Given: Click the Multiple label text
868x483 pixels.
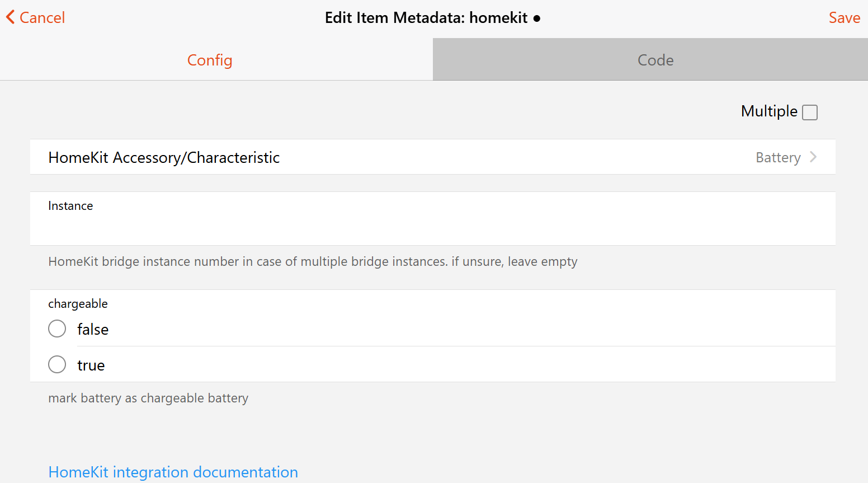Looking at the screenshot, I should [x=768, y=111].
